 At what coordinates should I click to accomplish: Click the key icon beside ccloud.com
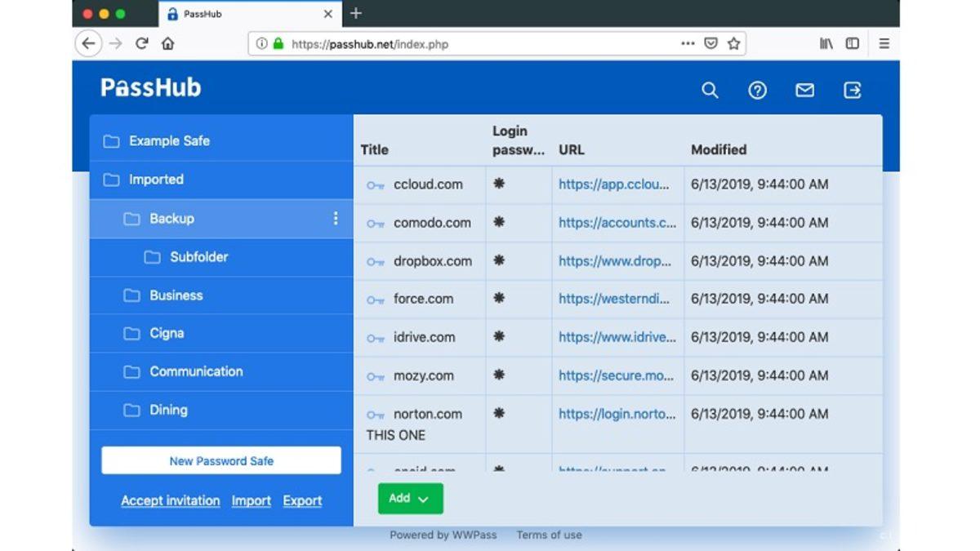[x=375, y=184]
